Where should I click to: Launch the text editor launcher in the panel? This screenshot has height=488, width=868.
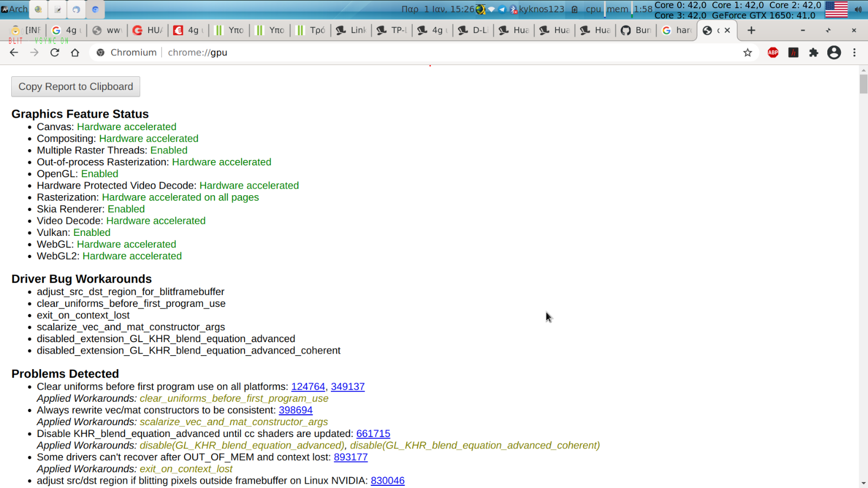click(x=58, y=9)
